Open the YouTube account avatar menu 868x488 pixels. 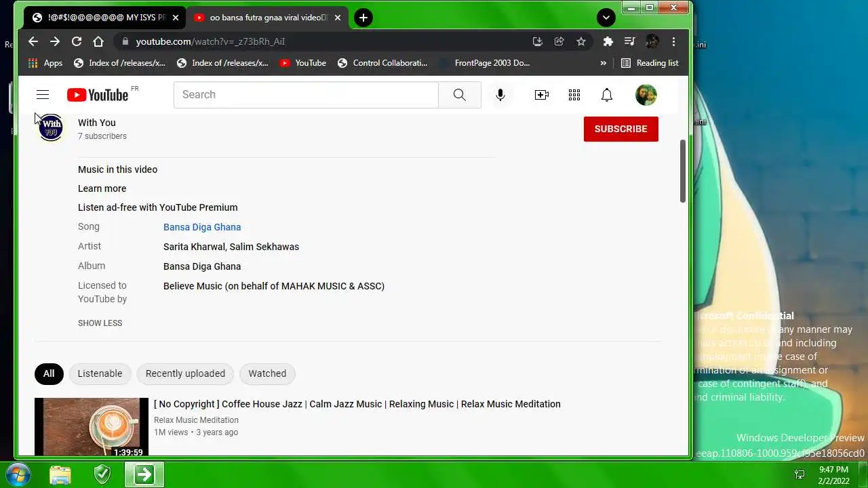coord(646,95)
